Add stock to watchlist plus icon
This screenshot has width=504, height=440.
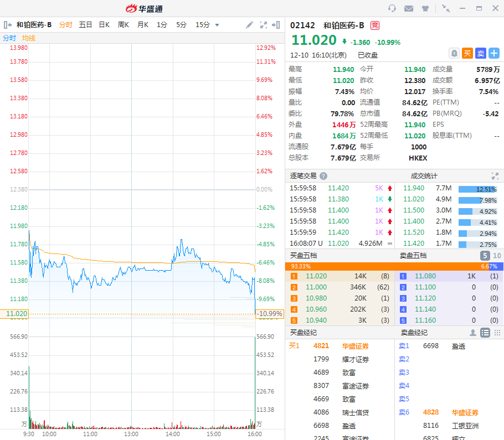tap(494, 53)
